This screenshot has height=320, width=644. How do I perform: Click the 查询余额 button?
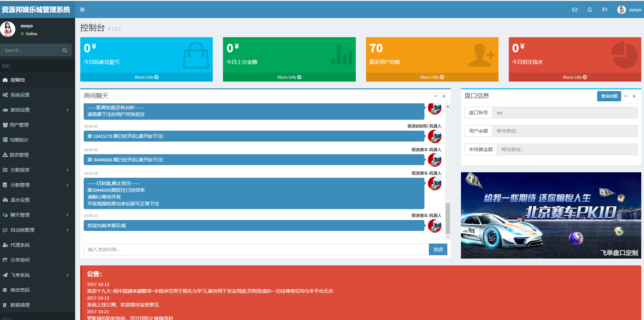click(x=609, y=96)
